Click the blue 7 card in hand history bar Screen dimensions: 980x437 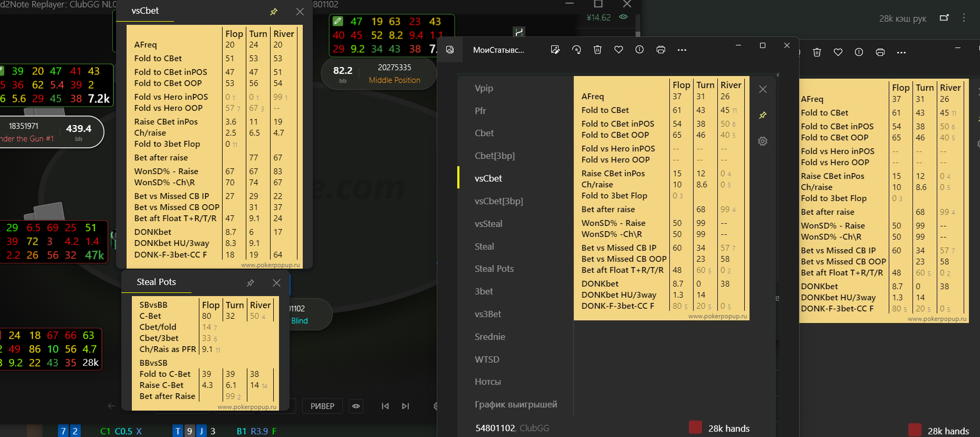pos(63,431)
